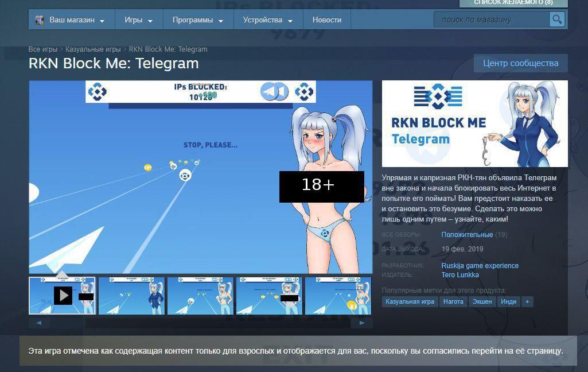This screenshot has width=588, height=372.
Task: Select fourth screenshot thumbnail
Action: (x=269, y=296)
